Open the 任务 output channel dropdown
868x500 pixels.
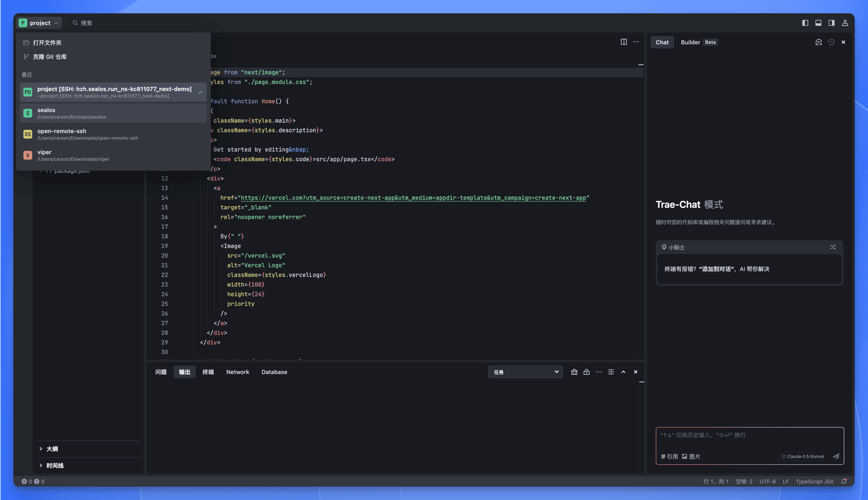point(525,372)
